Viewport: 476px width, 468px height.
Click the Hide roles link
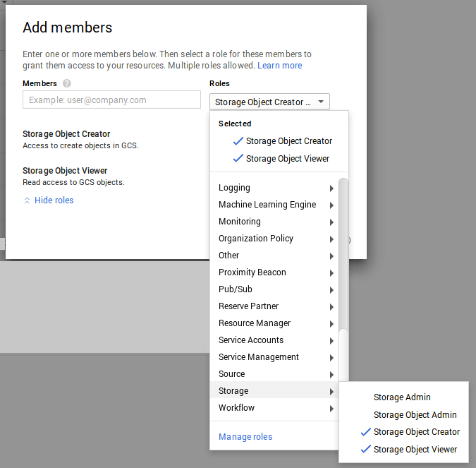54,200
